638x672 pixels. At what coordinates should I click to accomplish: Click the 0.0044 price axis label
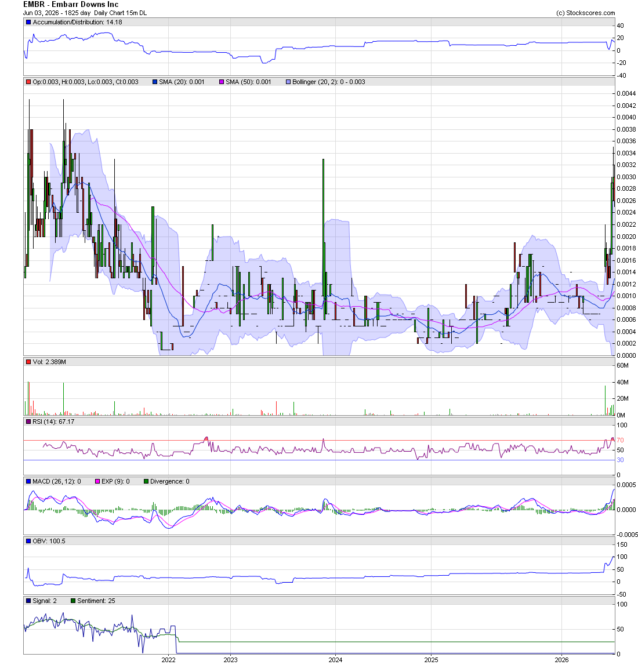pos(626,93)
